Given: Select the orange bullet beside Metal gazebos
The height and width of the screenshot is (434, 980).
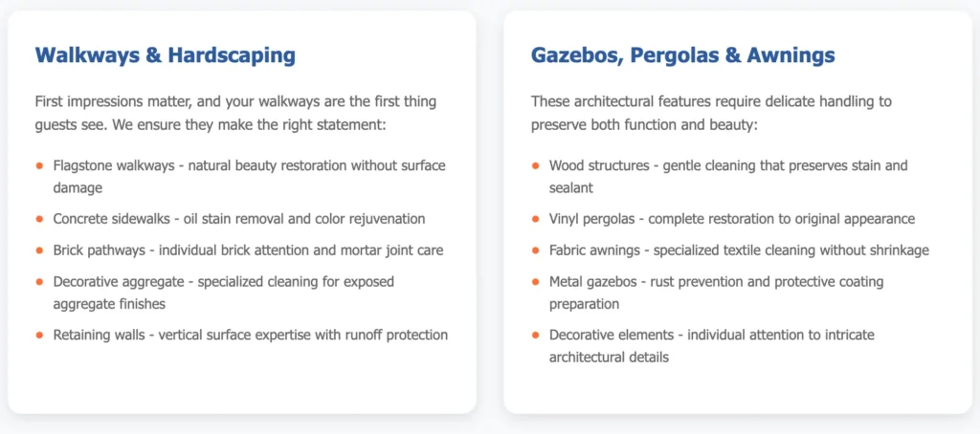Looking at the screenshot, I should (535, 282).
